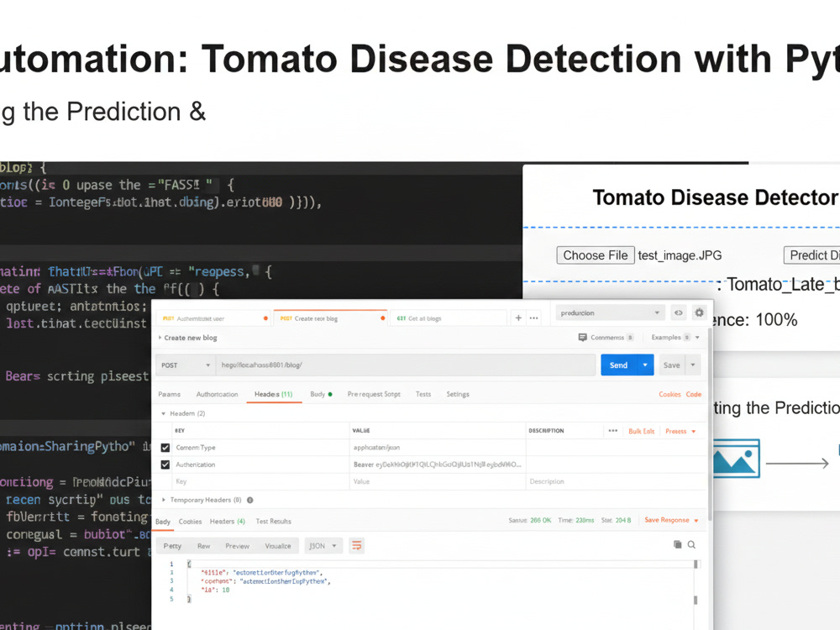
Task: Open the Send button dropdown arrow
Action: (645, 365)
